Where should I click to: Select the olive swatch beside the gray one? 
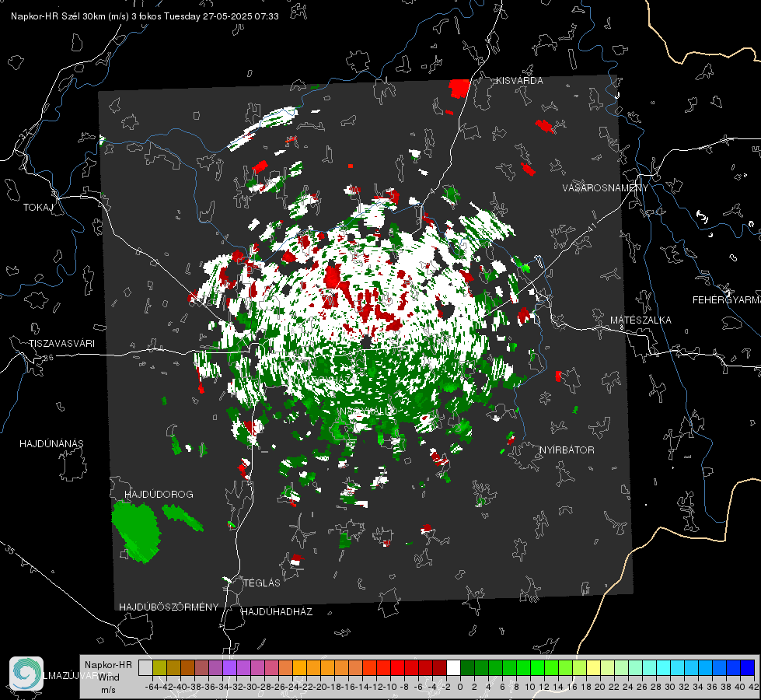point(159,668)
